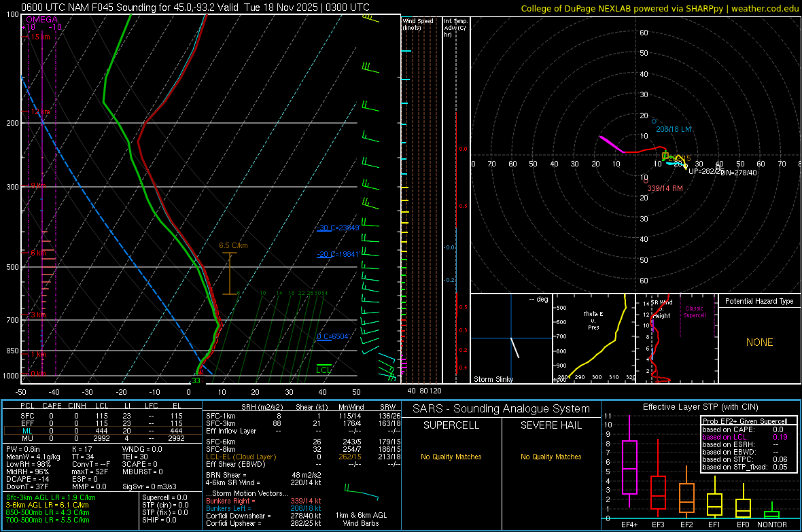This screenshot has width=802, height=532.
Task: Click the Effective Layer STP (with CIN) title
Action: coord(700,407)
